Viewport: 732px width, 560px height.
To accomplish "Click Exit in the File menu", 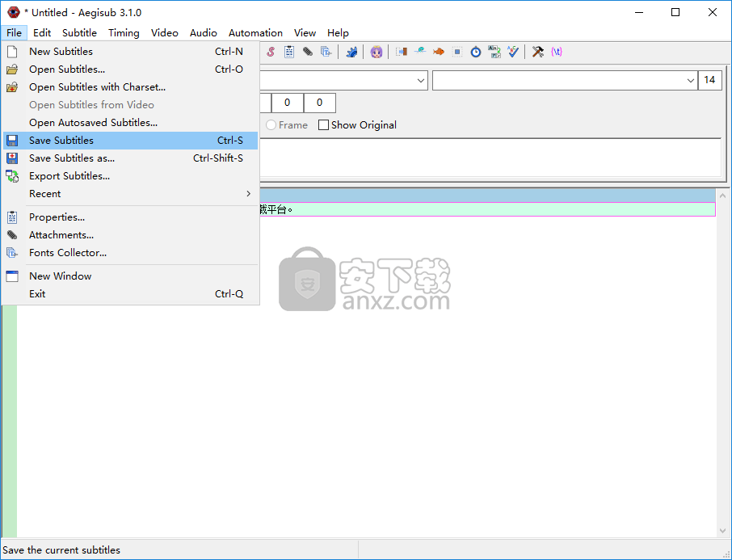I will (x=130, y=294).
